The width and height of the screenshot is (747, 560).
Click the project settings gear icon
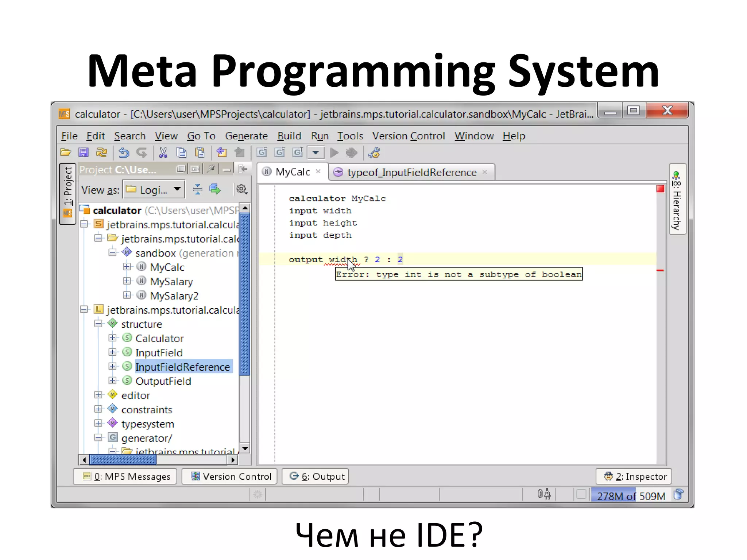pyautogui.click(x=241, y=189)
